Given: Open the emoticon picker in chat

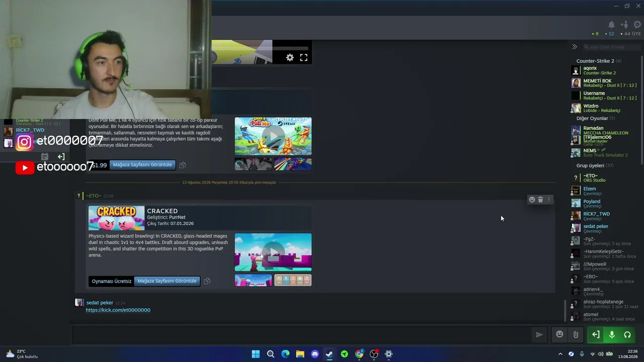Looking at the screenshot, I should tap(559, 334).
